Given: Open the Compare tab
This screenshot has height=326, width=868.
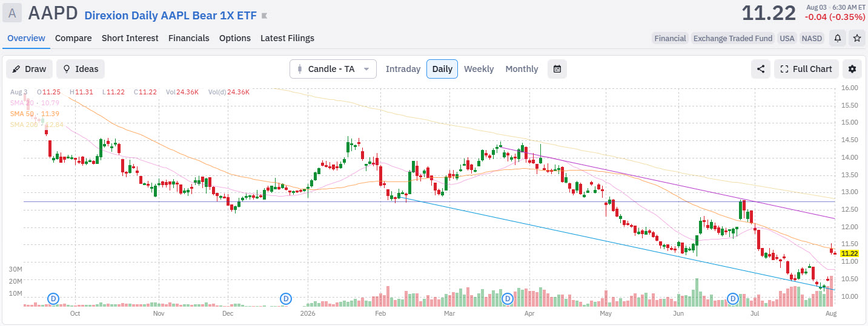Looking at the screenshot, I should (73, 38).
